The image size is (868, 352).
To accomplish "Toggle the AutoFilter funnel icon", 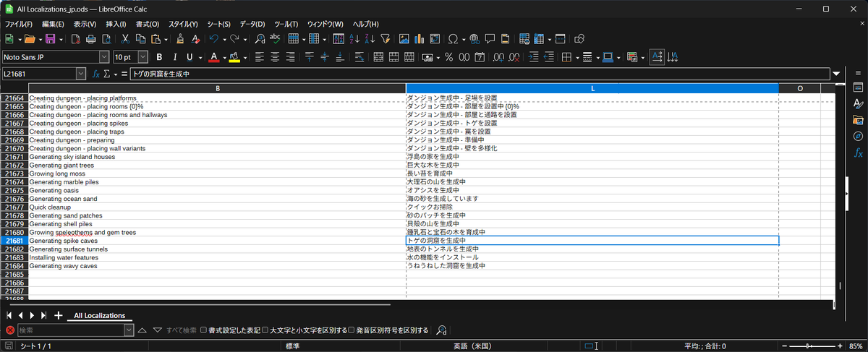I will [385, 38].
